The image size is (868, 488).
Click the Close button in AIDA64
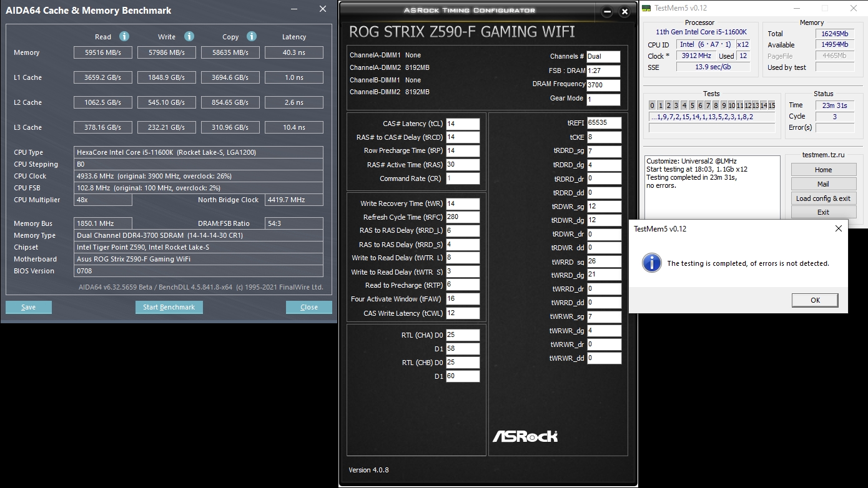(x=309, y=307)
